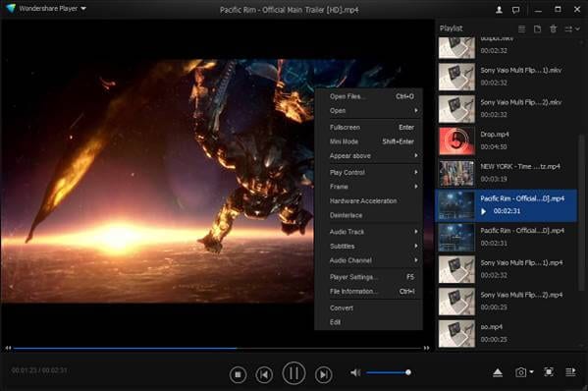Skip to previous video
Viewport: 588px width, 391px height.
pos(264,374)
